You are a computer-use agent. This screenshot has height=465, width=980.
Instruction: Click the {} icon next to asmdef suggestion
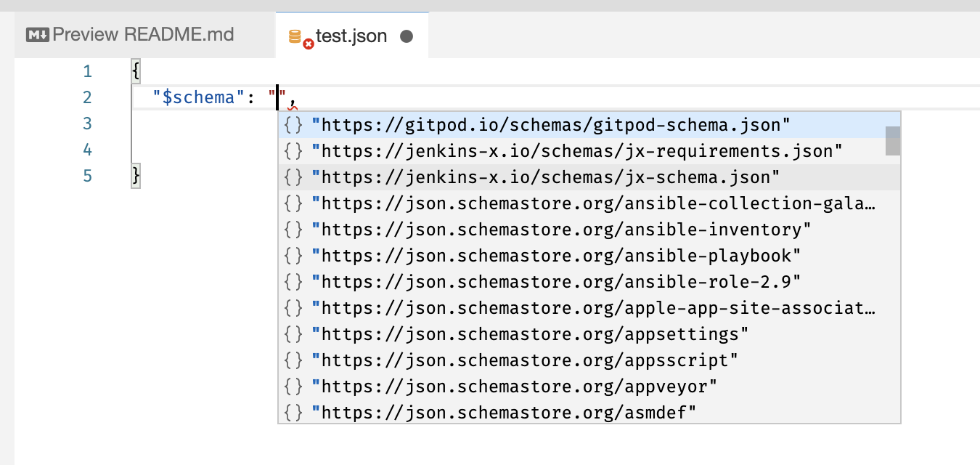pyautogui.click(x=293, y=412)
